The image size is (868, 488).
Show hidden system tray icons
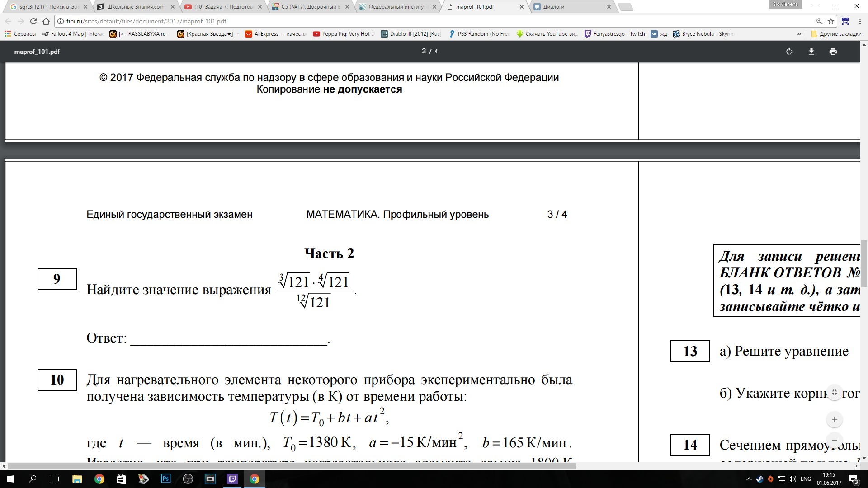[749, 479]
